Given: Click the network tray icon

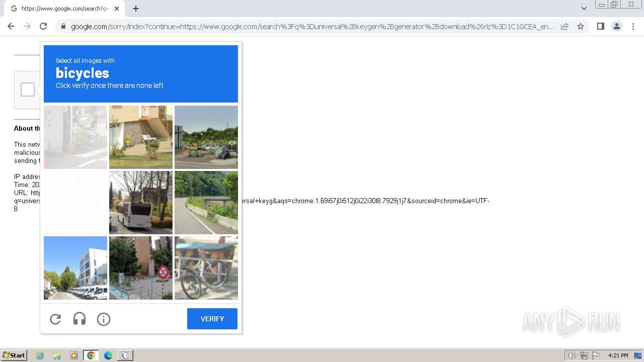Looking at the screenshot, I should click(584, 355).
